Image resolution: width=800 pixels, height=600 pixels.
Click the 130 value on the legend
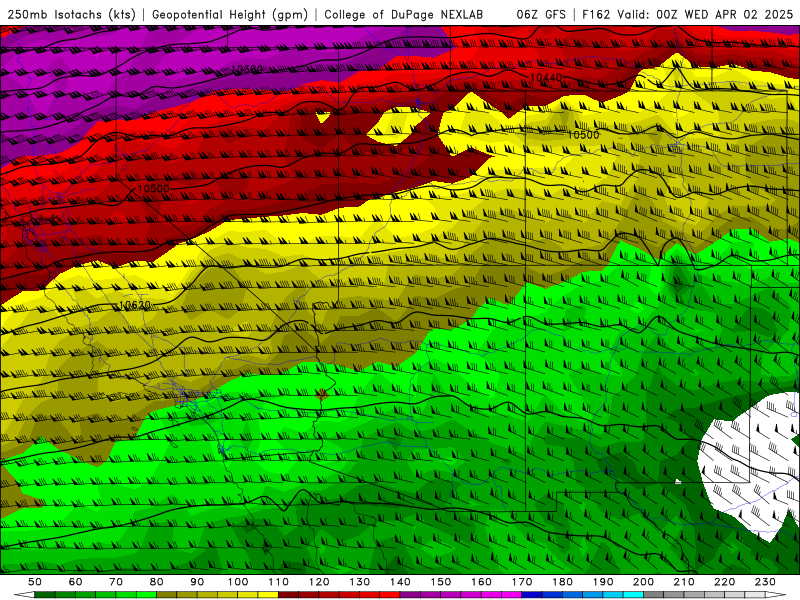360,582
